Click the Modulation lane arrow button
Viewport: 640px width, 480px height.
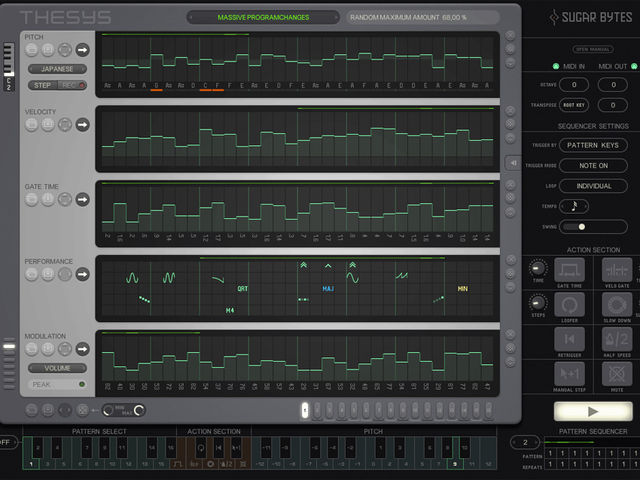[x=82, y=349]
